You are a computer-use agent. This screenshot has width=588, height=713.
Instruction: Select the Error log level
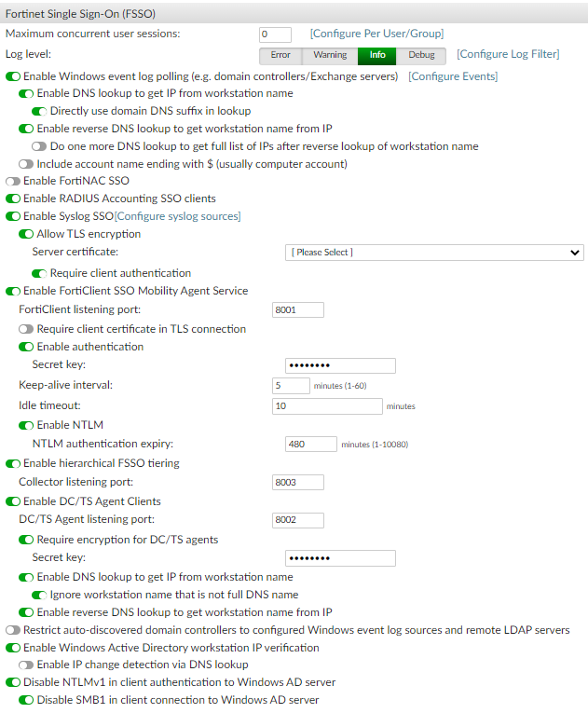(x=280, y=55)
